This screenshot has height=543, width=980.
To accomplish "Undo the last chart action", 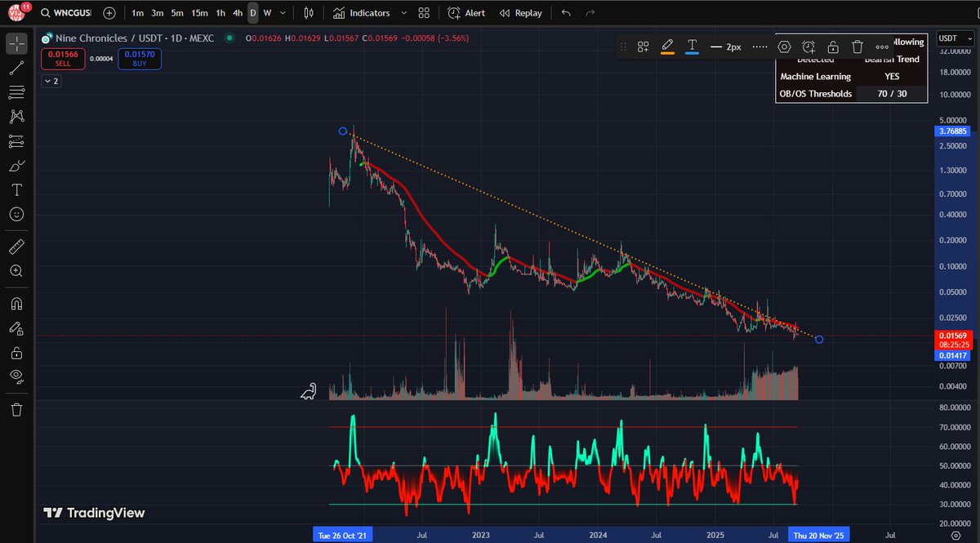I will (566, 13).
